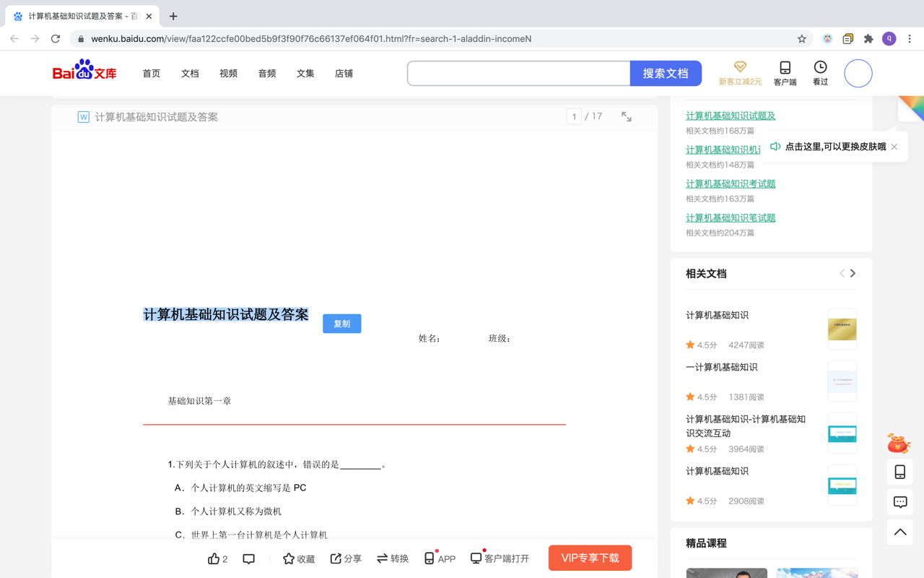The image size is (924, 578).
Task: Open the comment icon at bottom toolbar
Action: (248, 558)
